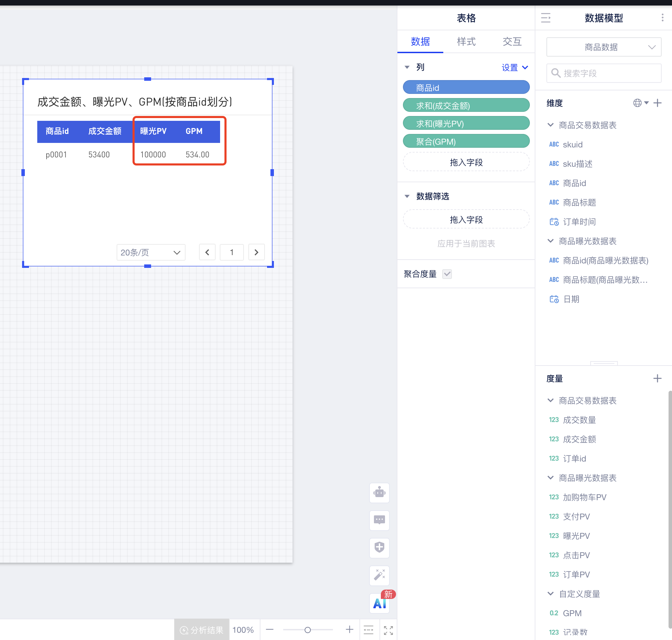The width and height of the screenshot is (672, 640).
Task: Collapse the 商品曝光数据表 dimension group
Action: pos(551,241)
